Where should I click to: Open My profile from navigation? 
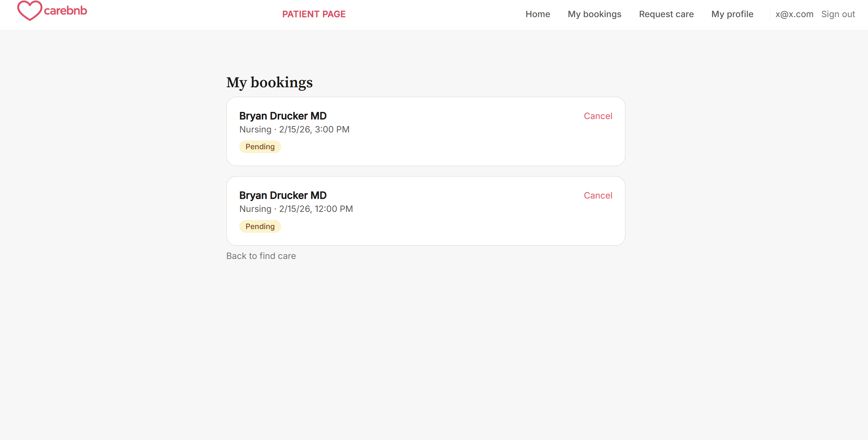[x=732, y=14]
